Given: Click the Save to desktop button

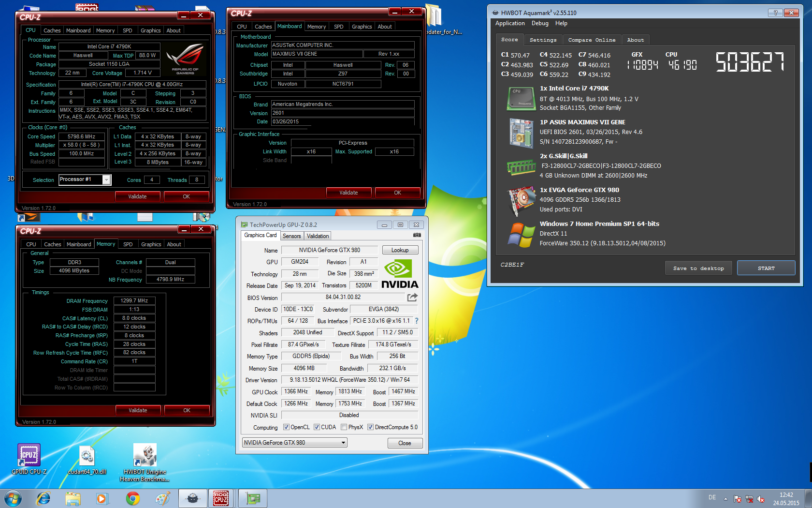Looking at the screenshot, I should pos(698,268).
